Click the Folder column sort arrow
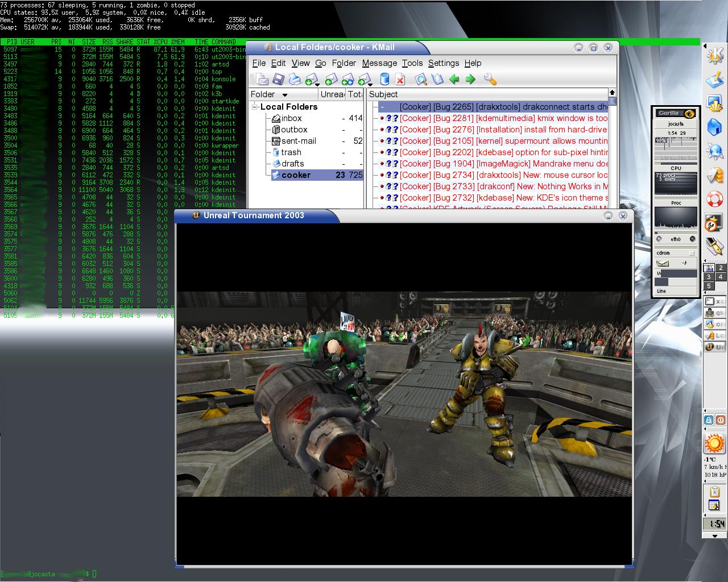728x582 pixels. tap(285, 95)
